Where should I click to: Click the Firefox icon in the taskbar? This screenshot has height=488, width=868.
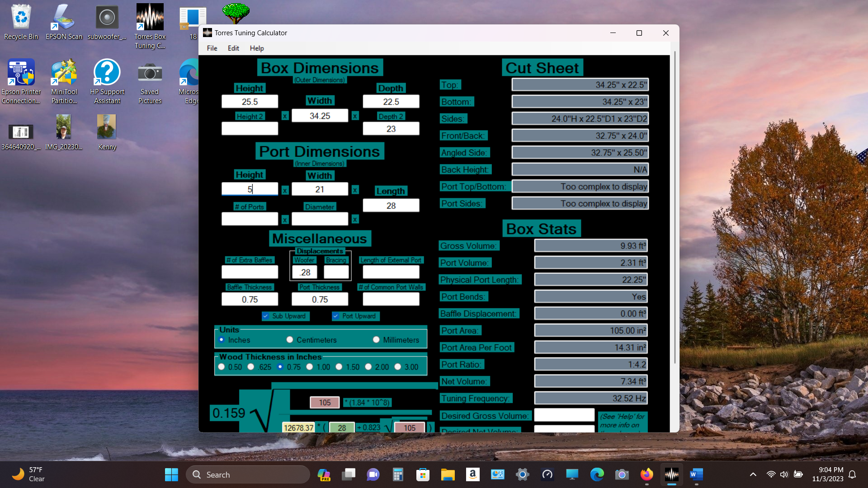tap(646, 474)
